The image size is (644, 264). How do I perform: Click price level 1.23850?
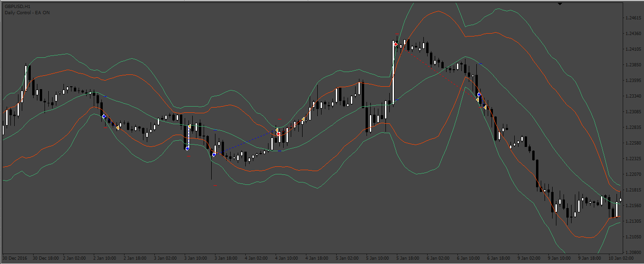point(633,65)
